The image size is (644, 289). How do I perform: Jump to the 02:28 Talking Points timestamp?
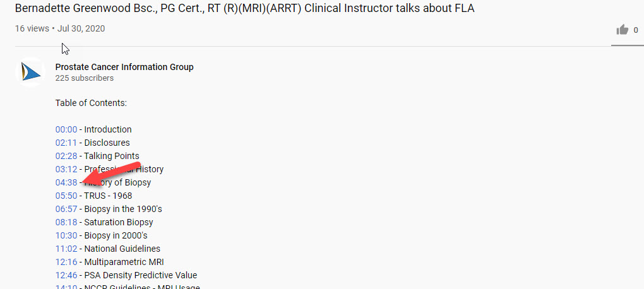tap(66, 156)
